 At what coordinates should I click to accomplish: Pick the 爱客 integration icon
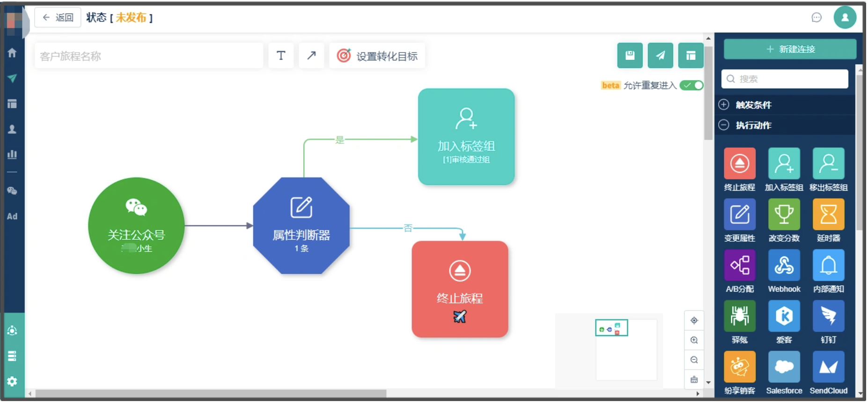pyautogui.click(x=784, y=316)
